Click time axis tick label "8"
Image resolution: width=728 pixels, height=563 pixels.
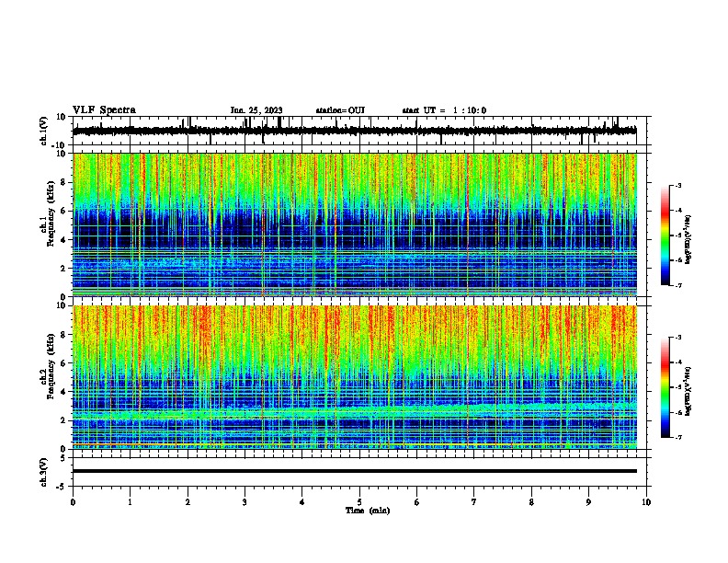531,502
